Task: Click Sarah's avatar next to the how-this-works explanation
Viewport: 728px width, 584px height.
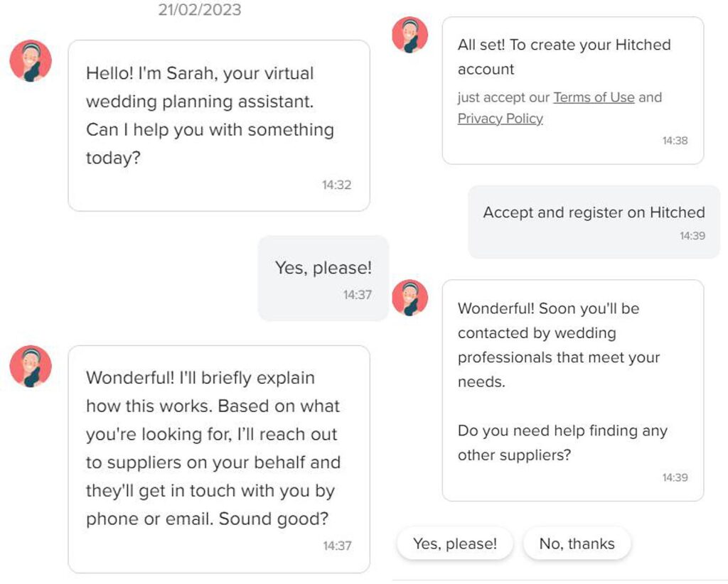Action: click(x=31, y=367)
